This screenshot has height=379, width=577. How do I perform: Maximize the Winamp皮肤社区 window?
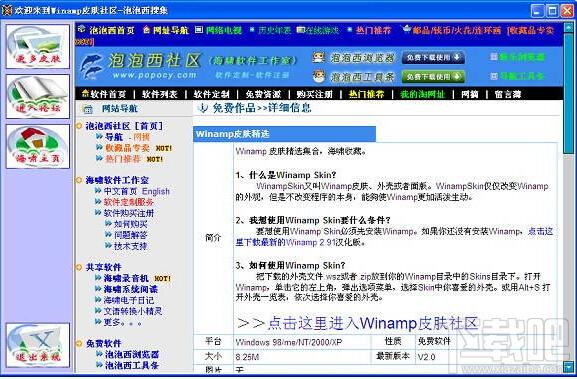click(x=552, y=10)
